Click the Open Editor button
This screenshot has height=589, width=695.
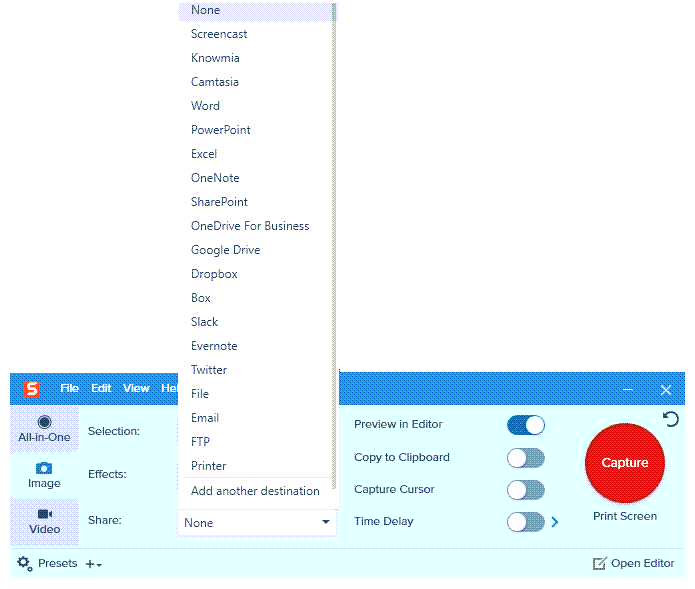click(x=633, y=563)
